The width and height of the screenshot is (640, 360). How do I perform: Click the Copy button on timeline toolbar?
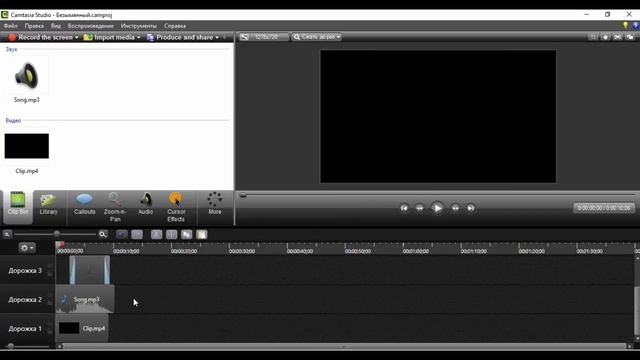[187, 234]
